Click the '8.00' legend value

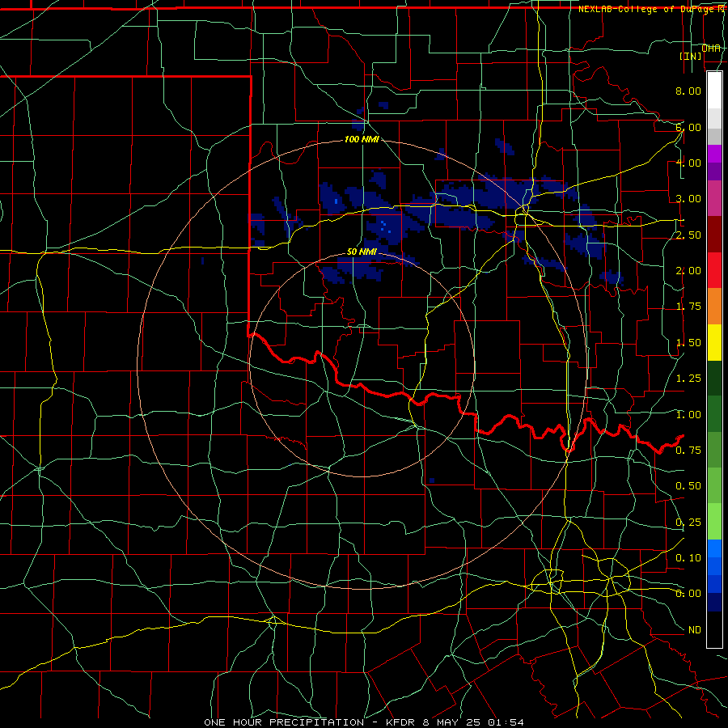(688, 91)
